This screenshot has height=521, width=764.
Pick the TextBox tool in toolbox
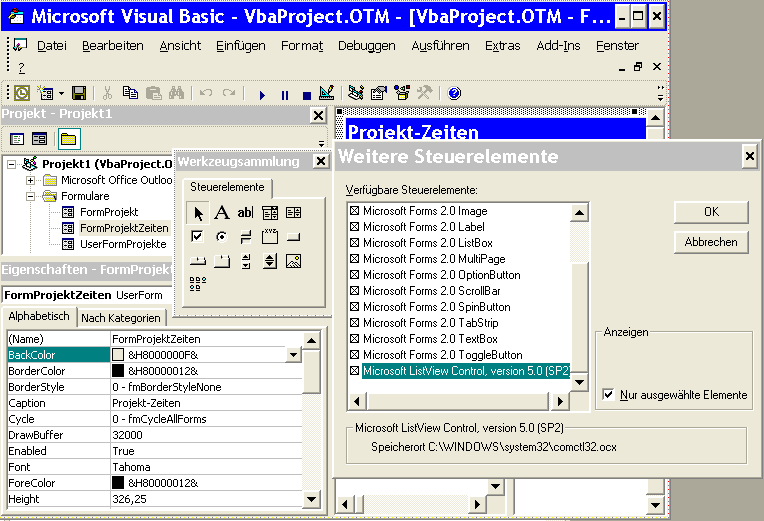(246, 212)
